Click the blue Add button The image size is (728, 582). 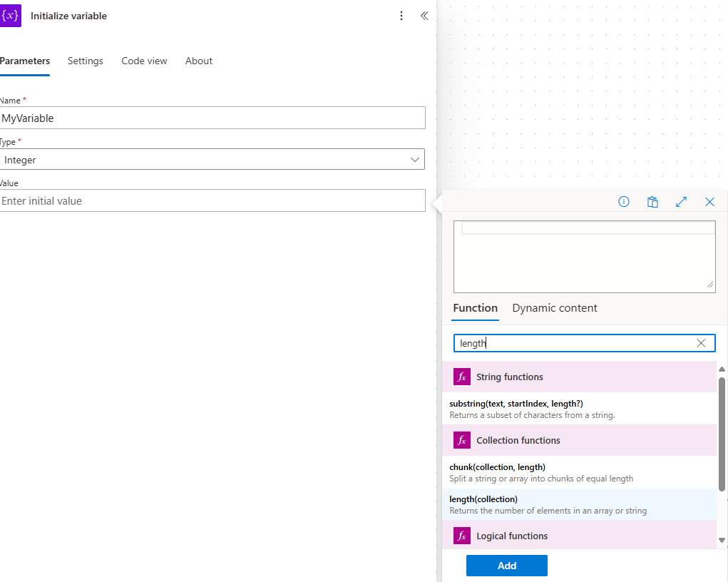(x=506, y=565)
